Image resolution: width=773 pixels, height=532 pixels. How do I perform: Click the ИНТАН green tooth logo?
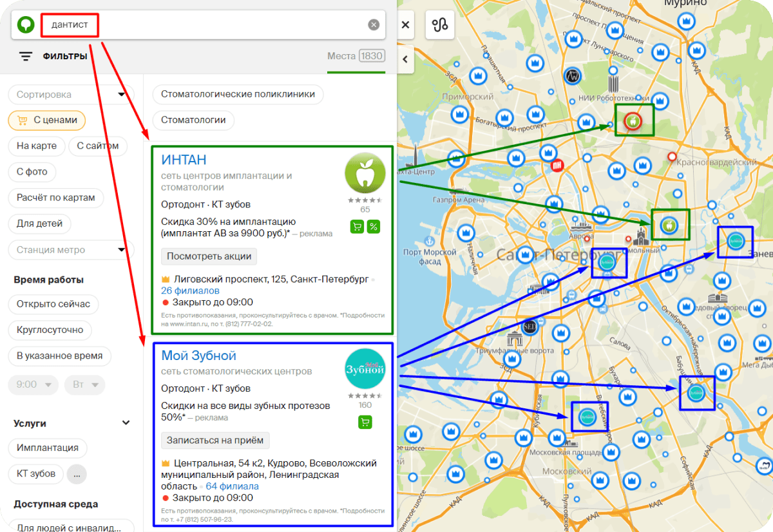365,173
